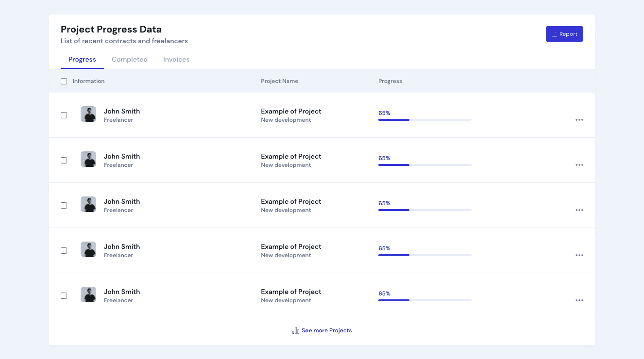
Task: Toggle the select-all checkbox in header
Action: click(x=64, y=82)
